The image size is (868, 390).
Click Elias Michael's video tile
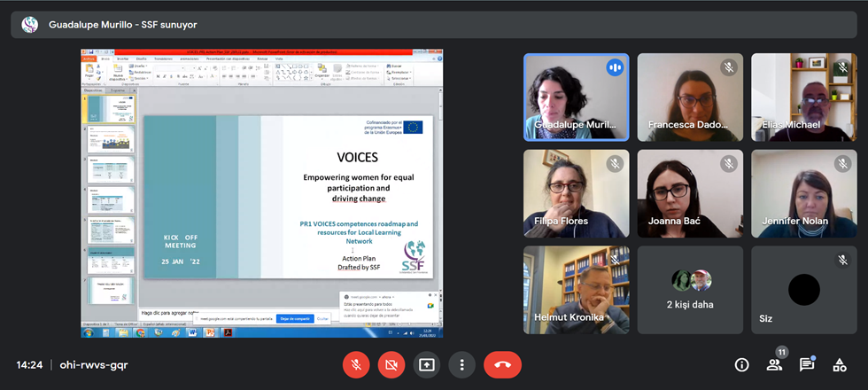[803, 97]
